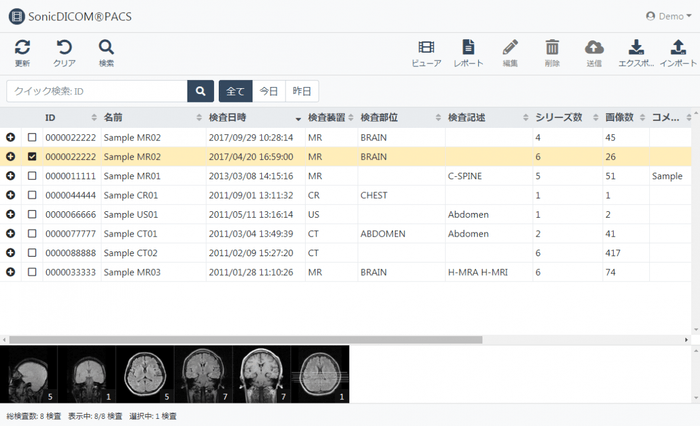
Task: Click the 更新 refresh icon
Action: click(x=22, y=47)
